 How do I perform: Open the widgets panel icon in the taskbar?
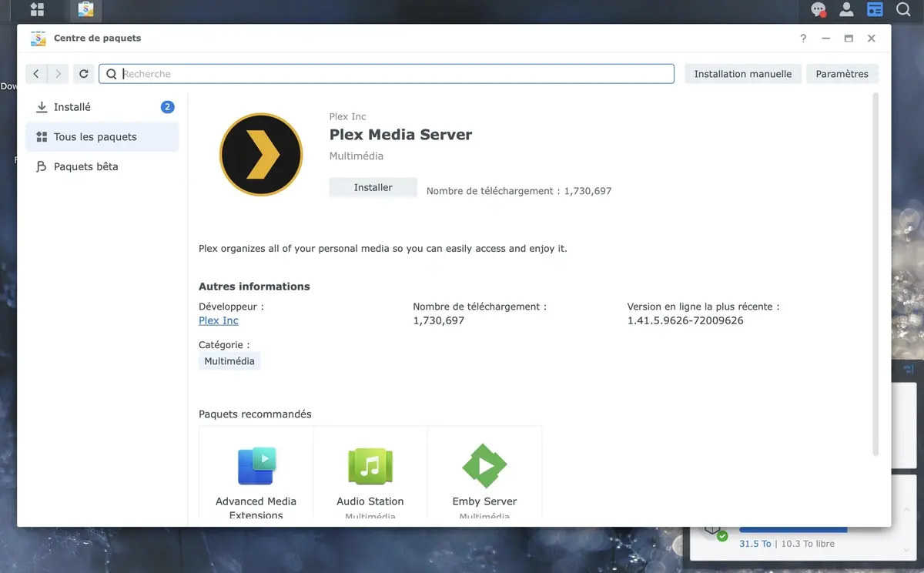875,10
